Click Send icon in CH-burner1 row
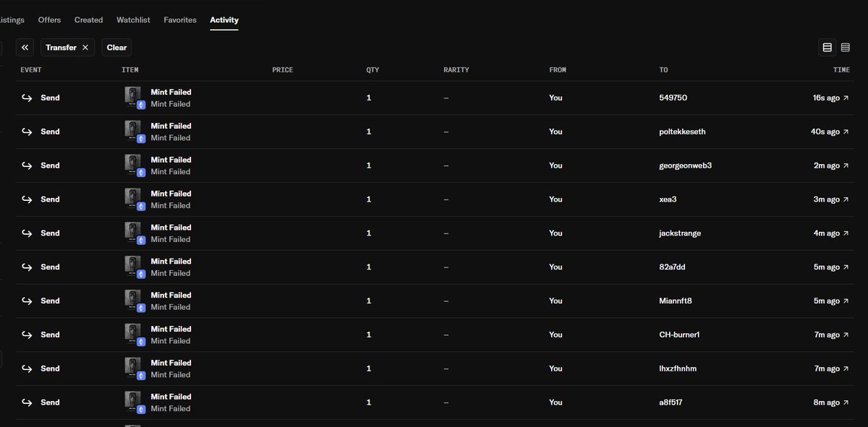868x427 pixels. [27, 335]
